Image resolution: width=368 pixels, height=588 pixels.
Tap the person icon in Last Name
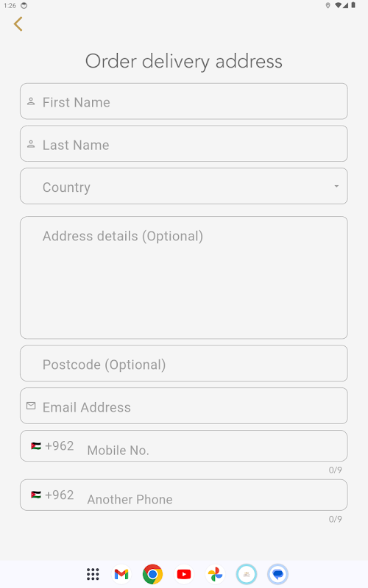[31, 144]
